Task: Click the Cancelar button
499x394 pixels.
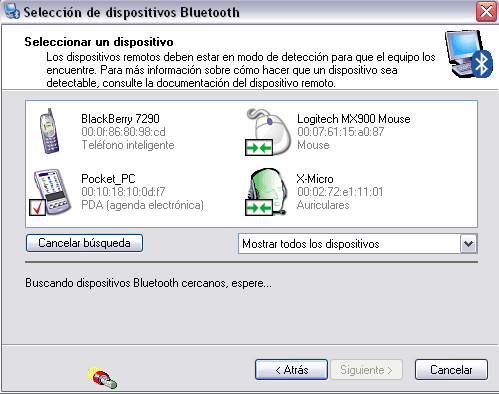Action: tap(451, 370)
